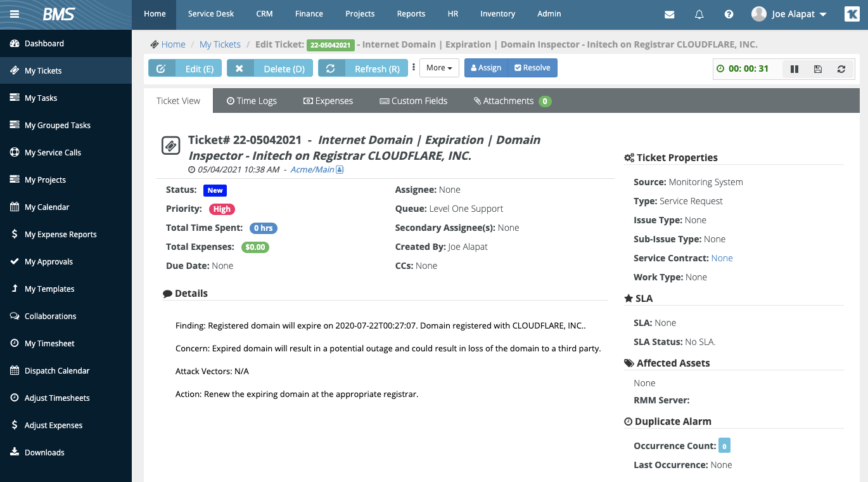This screenshot has height=482, width=868.
Task: Open the mail envelope icon
Action: pyautogui.click(x=669, y=14)
